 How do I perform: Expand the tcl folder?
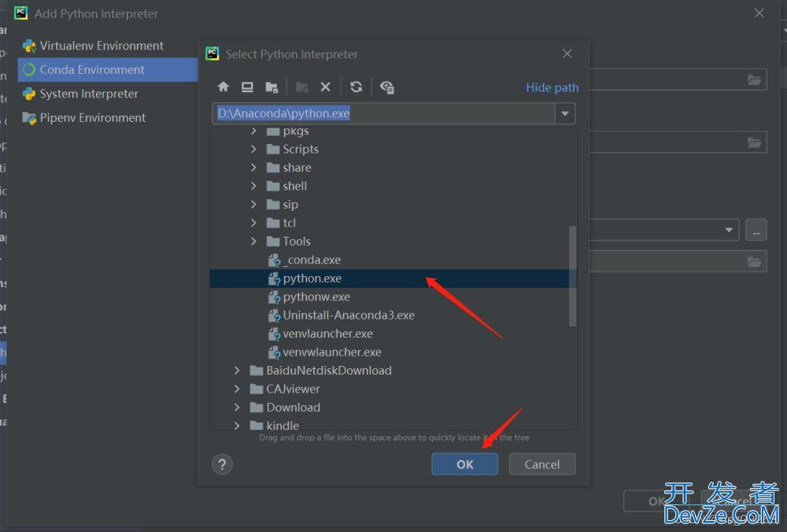[x=253, y=223]
